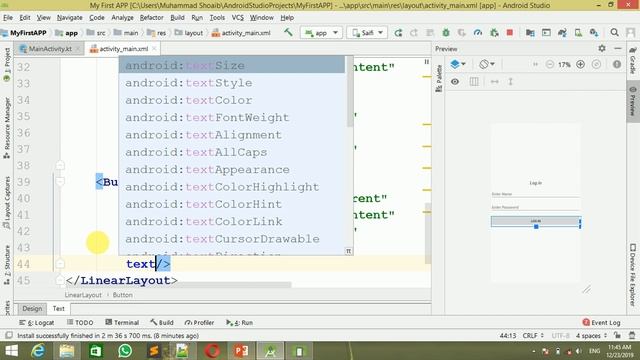Switch to the MainActivity.kt tab
Image resolution: width=640 pixels, height=360 pixels.
(x=50, y=49)
